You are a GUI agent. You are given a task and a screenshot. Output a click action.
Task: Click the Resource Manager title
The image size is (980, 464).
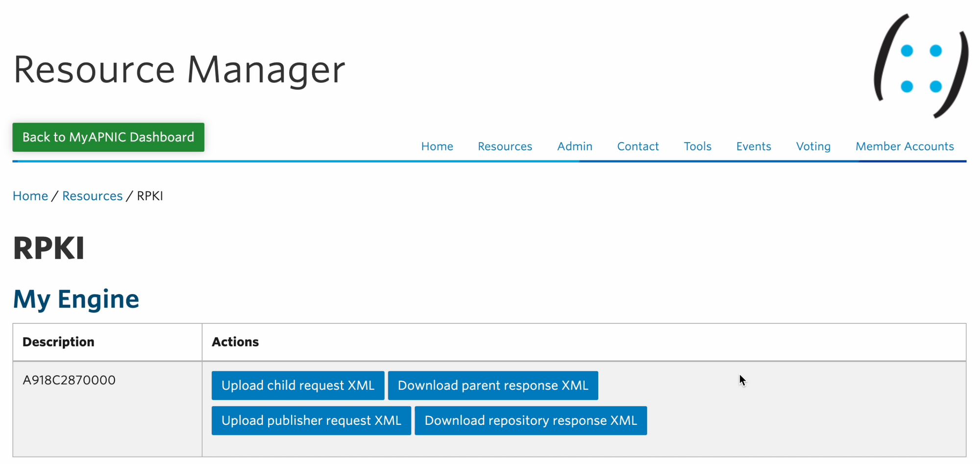pos(179,70)
